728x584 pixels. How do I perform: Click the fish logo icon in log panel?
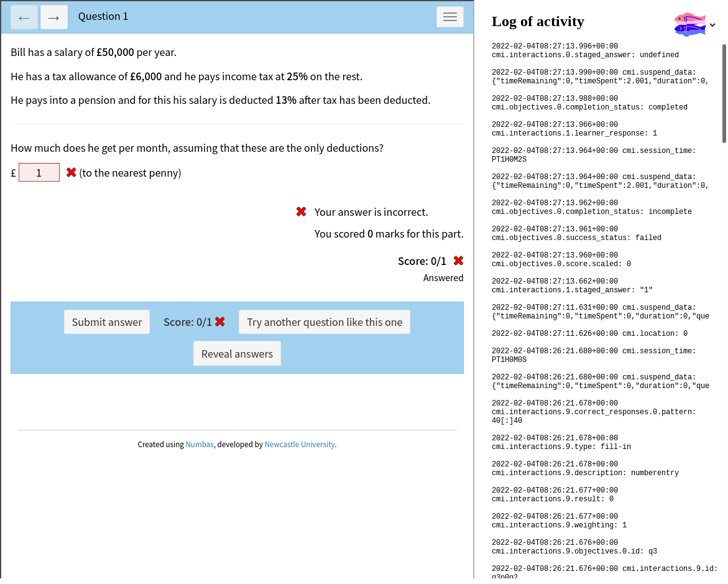pos(689,24)
